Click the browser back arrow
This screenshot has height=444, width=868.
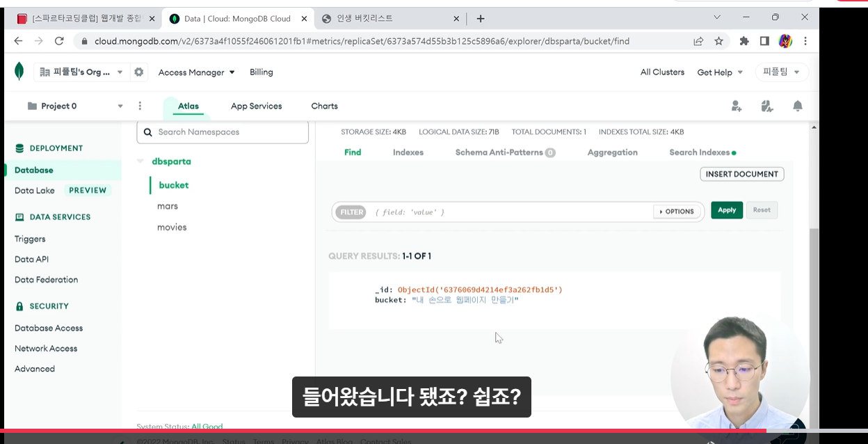pos(18,41)
